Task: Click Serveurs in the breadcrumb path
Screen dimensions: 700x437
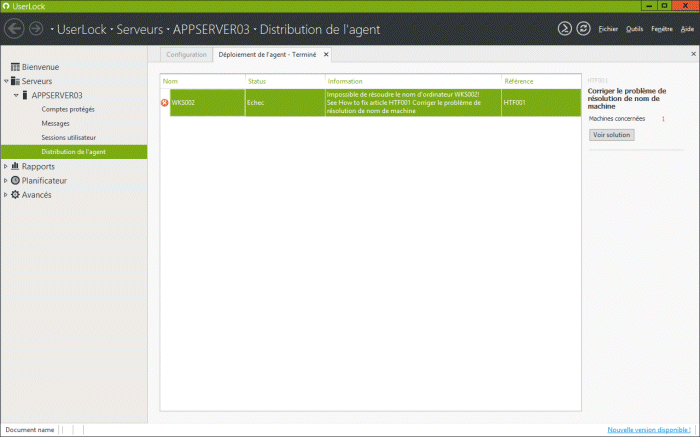Action: (139, 29)
